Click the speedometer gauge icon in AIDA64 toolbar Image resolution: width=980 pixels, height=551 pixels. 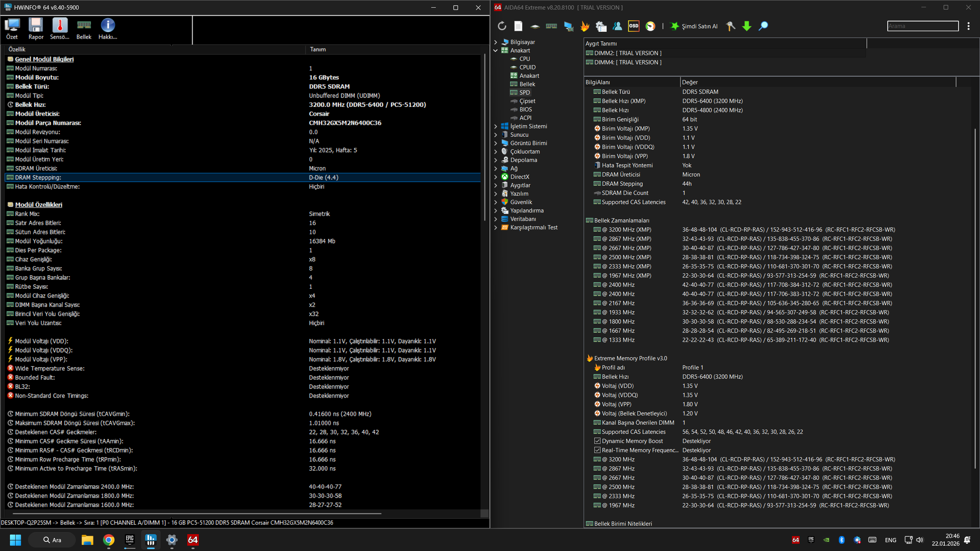pos(650,26)
